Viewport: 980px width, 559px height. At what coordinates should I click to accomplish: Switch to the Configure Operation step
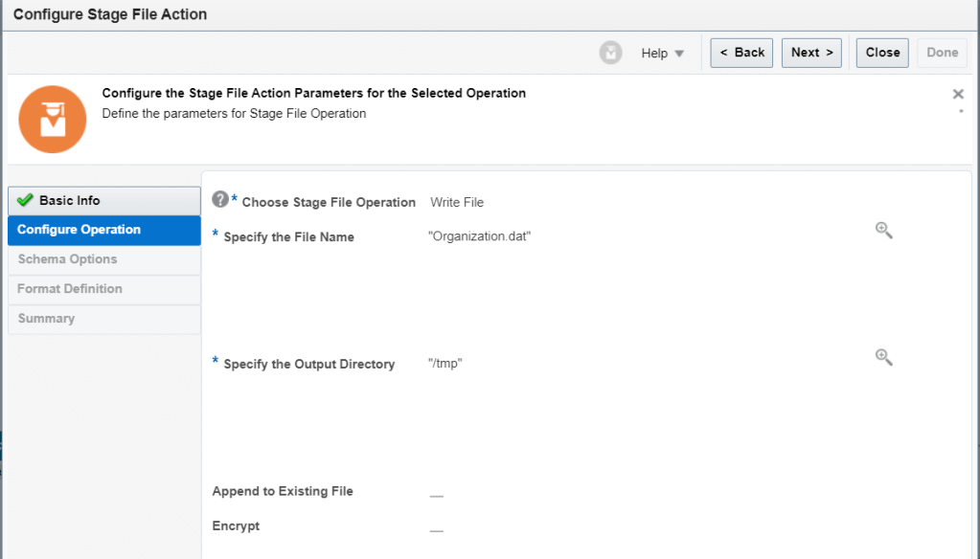[x=103, y=230]
